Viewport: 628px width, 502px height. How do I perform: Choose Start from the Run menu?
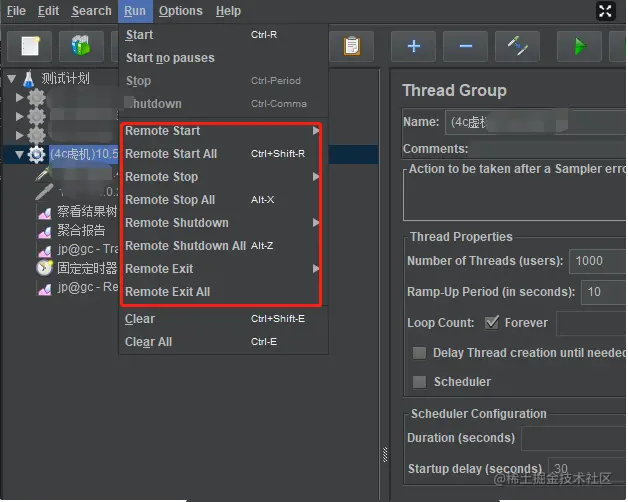(223, 35)
